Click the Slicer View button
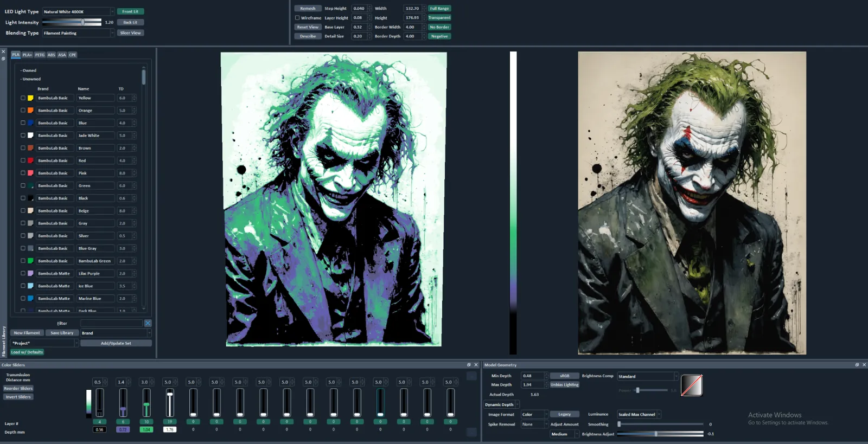Viewport: 868px width, 444px height. pos(130,33)
